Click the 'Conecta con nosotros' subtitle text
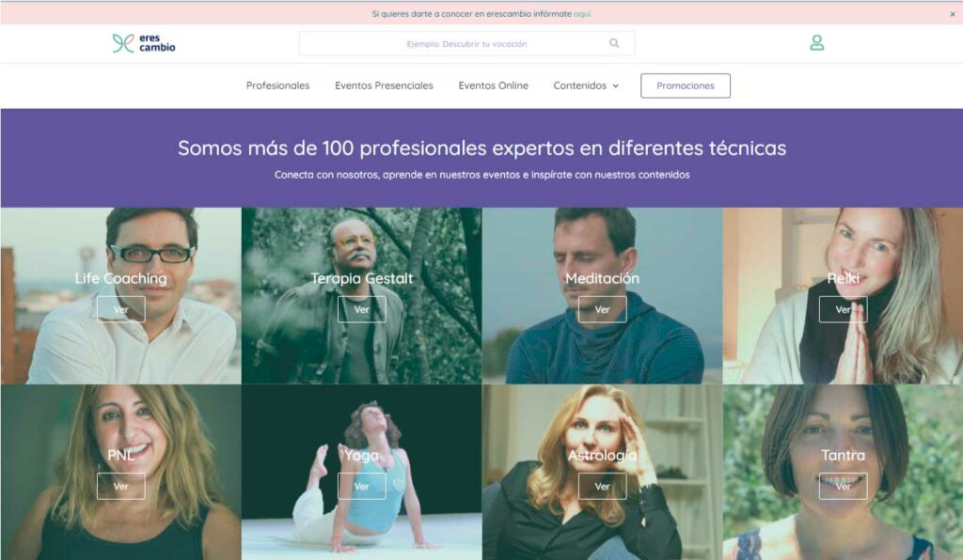Image resolution: width=963 pixels, height=560 pixels. coord(482,175)
